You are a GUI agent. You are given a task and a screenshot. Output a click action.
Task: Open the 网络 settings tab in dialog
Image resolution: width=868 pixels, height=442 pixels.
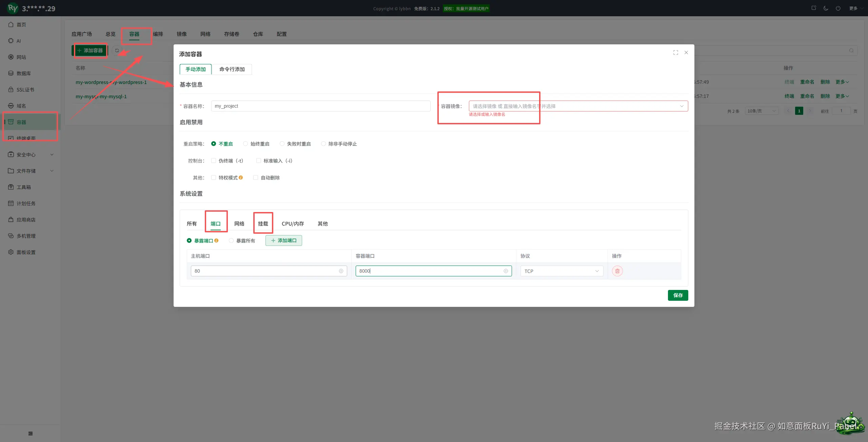point(239,224)
